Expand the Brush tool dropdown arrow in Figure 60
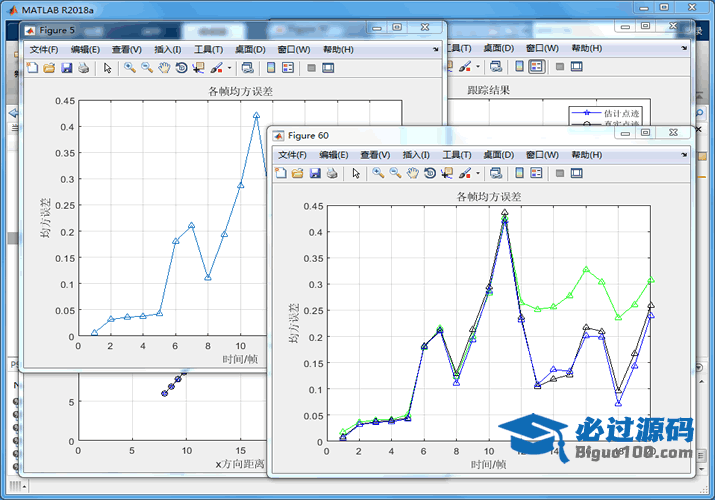 point(479,173)
